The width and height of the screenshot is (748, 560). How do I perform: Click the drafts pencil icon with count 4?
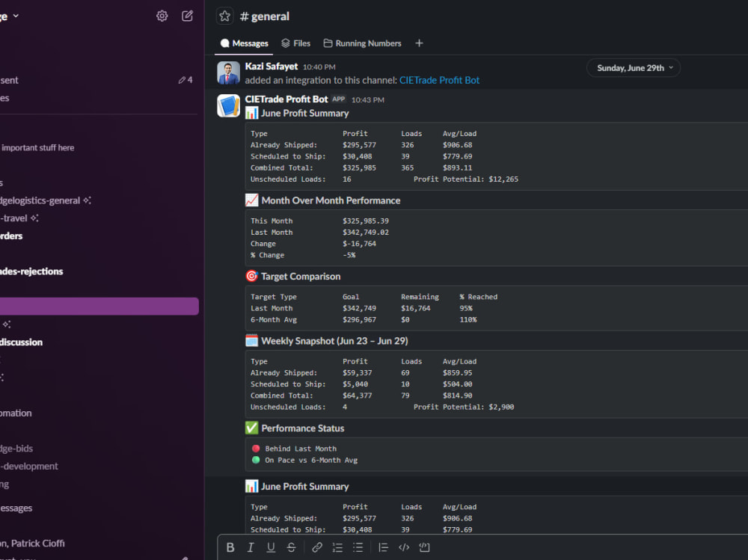coord(186,80)
